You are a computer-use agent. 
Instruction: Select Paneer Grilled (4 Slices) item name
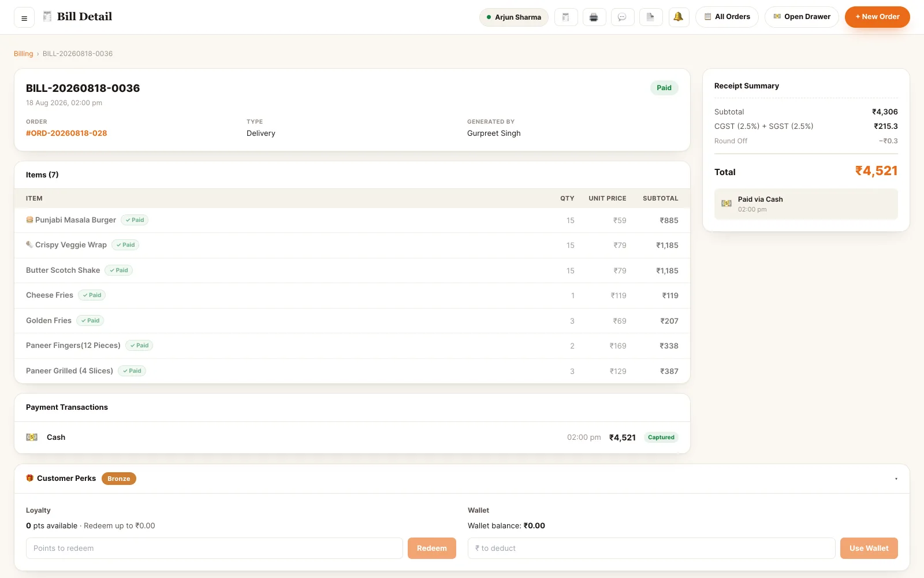(69, 371)
